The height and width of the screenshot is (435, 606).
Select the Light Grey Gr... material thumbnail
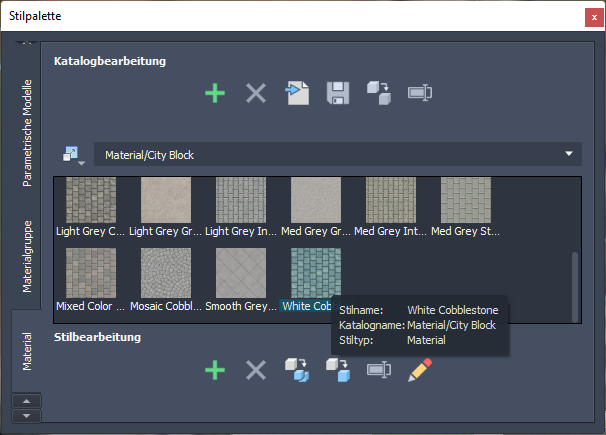[x=166, y=200]
